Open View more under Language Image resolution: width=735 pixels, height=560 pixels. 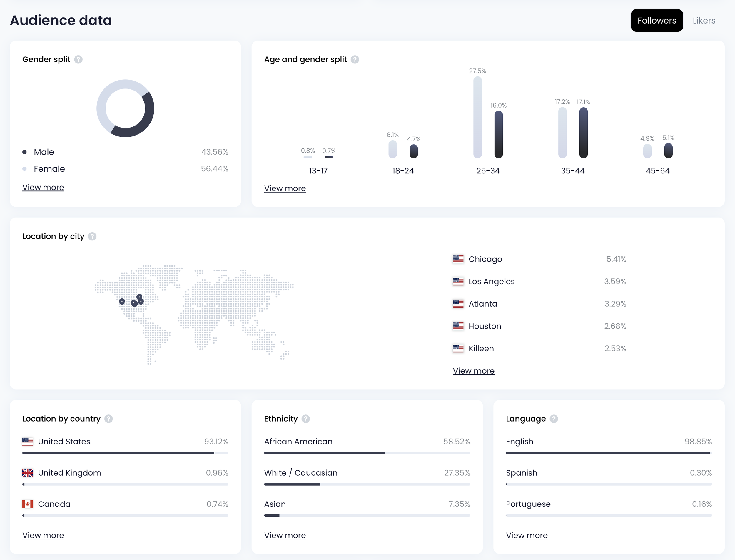pos(526,535)
